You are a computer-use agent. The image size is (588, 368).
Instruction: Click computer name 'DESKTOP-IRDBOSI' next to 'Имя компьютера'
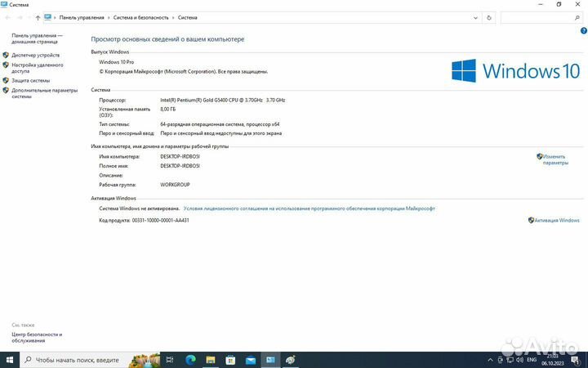[x=180, y=156]
